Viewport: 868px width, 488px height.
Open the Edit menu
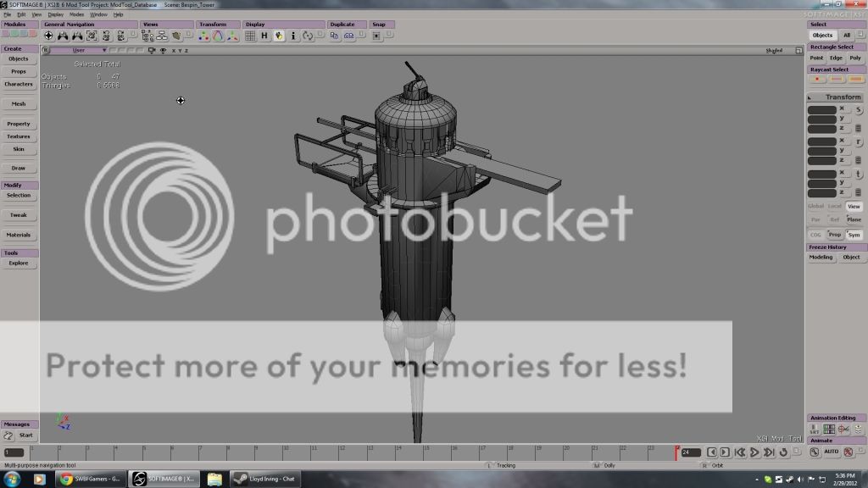[x=21, y=14]
